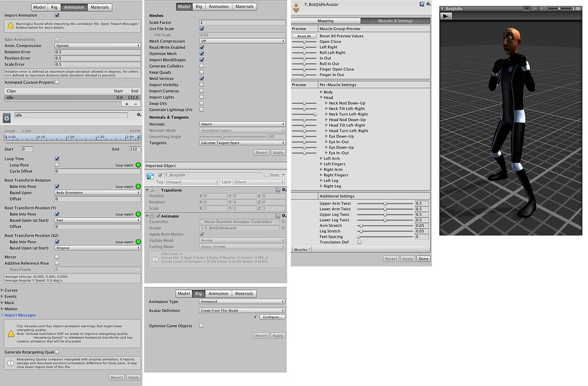Viewport: 588px width, 386px height.
Task: Click the Reset All preview values button
Action: 306,35
